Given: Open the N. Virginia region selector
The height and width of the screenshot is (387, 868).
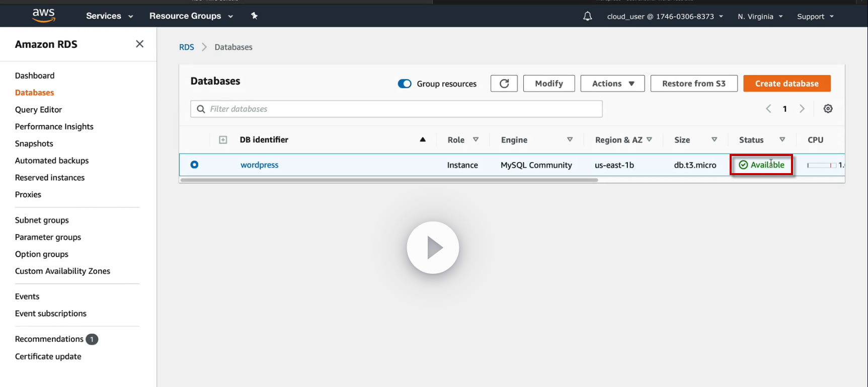Looking at the screenshot, I should coord(760,16).
